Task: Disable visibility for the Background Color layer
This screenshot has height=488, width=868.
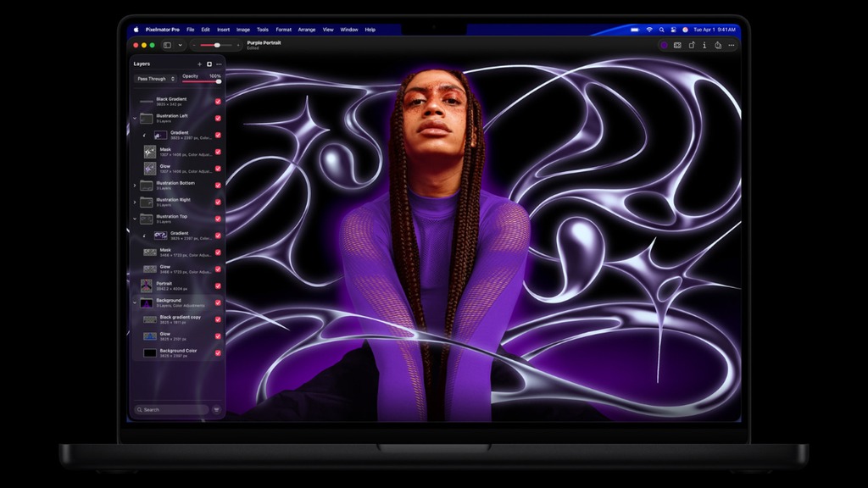Action: 219,352
